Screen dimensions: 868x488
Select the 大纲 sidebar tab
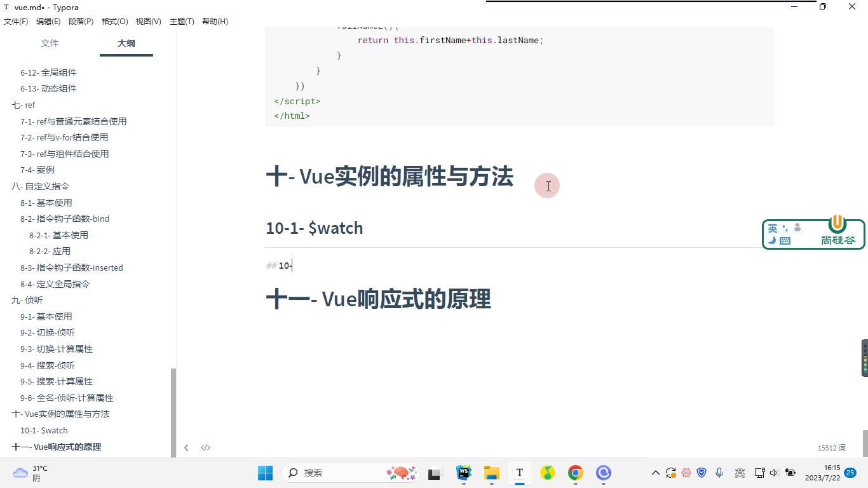coord(126,43)
